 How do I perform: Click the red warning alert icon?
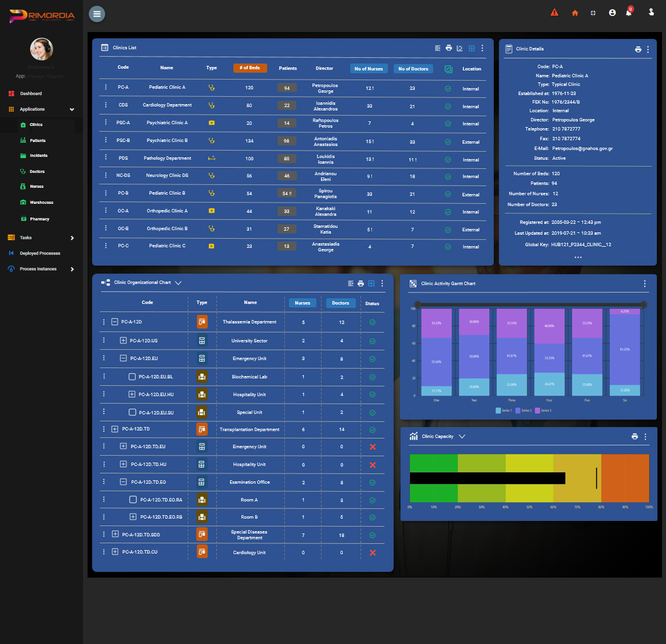coord(554,13)
